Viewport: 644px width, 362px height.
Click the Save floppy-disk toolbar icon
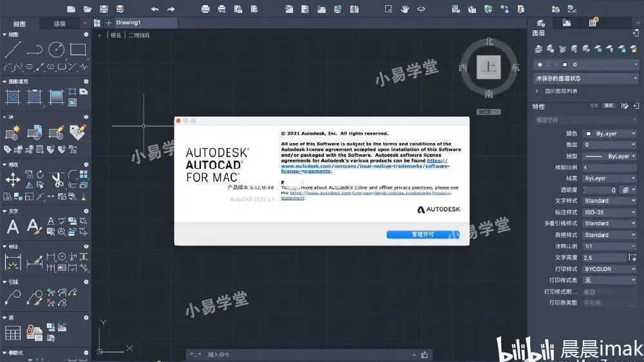(104, 9)
